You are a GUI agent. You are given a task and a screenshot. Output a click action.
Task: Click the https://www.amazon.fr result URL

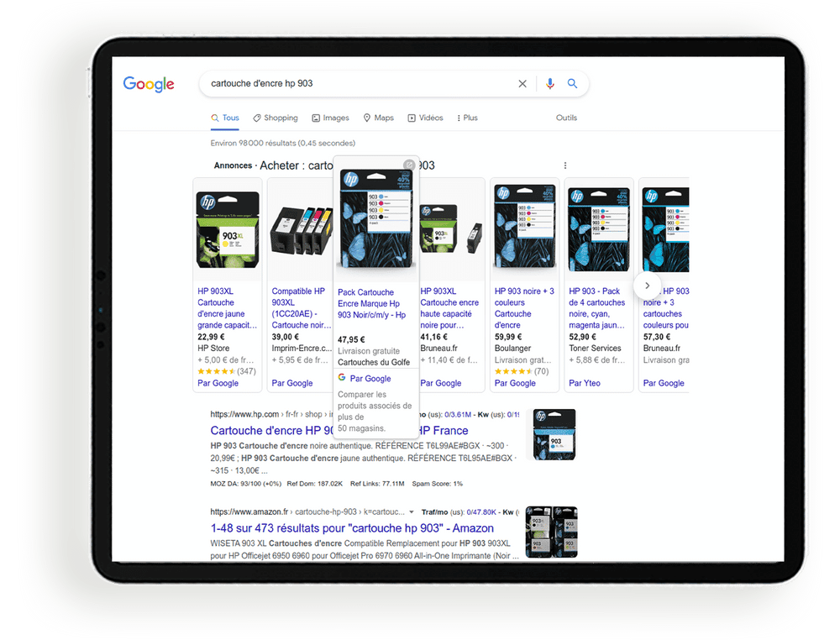click(249, 512)
